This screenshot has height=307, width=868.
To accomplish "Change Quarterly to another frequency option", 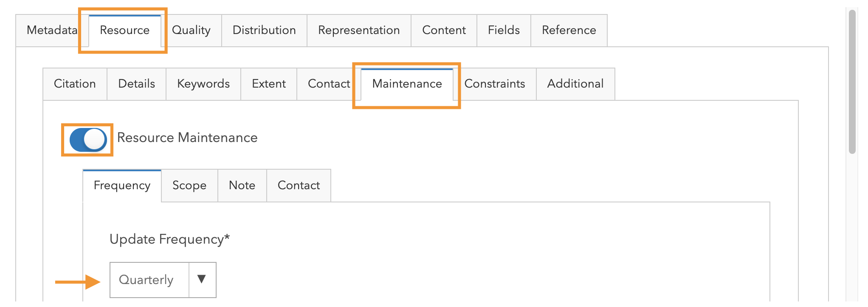I will [149, 280].
